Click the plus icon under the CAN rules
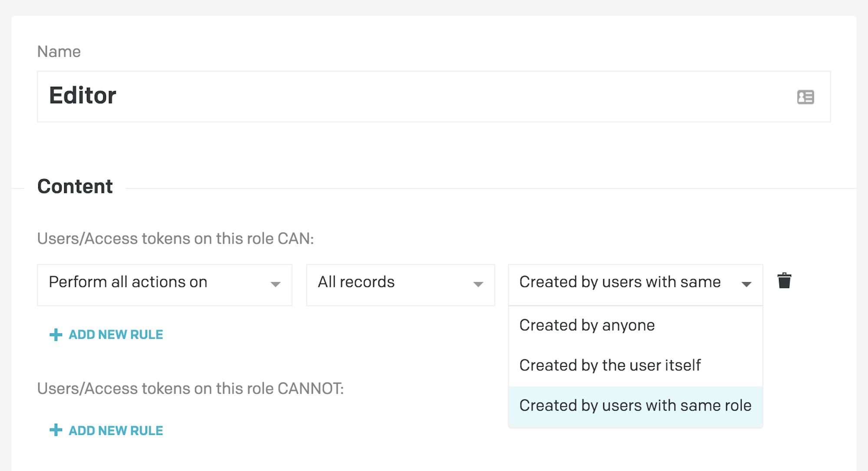 [56, 335]
